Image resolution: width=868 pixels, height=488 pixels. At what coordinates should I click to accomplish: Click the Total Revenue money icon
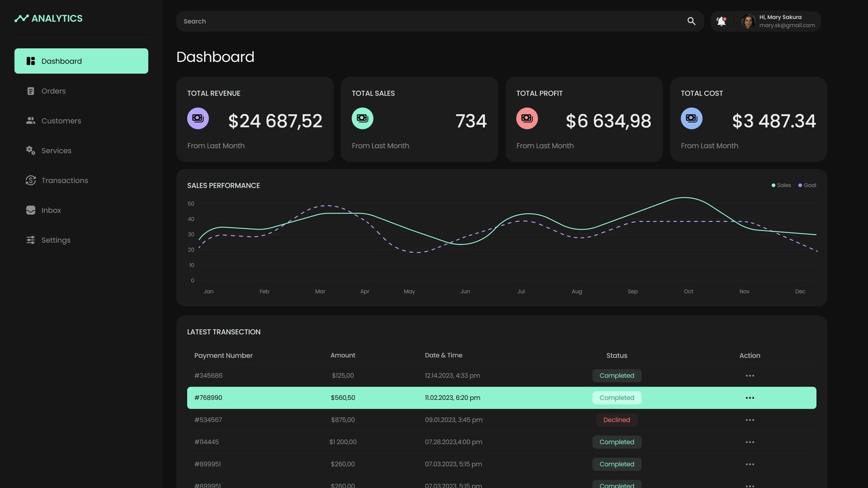click(x=198, y=118)
